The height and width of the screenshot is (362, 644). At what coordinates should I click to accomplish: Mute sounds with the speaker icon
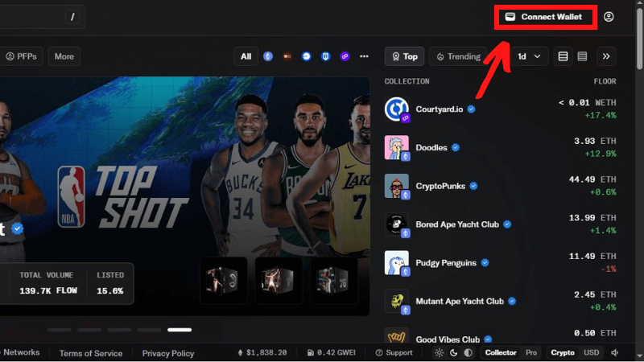click(615, 352)
